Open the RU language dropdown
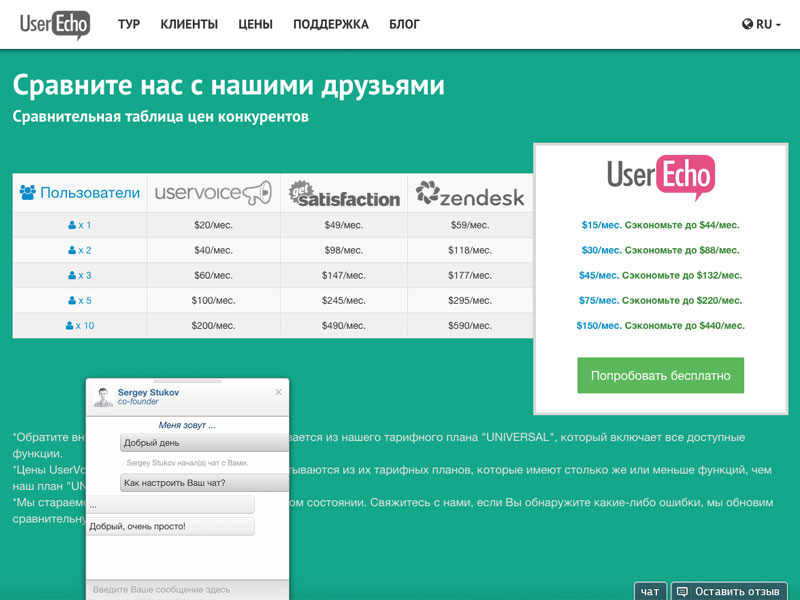The image size is (800, 600). click(x=762, y=24)
